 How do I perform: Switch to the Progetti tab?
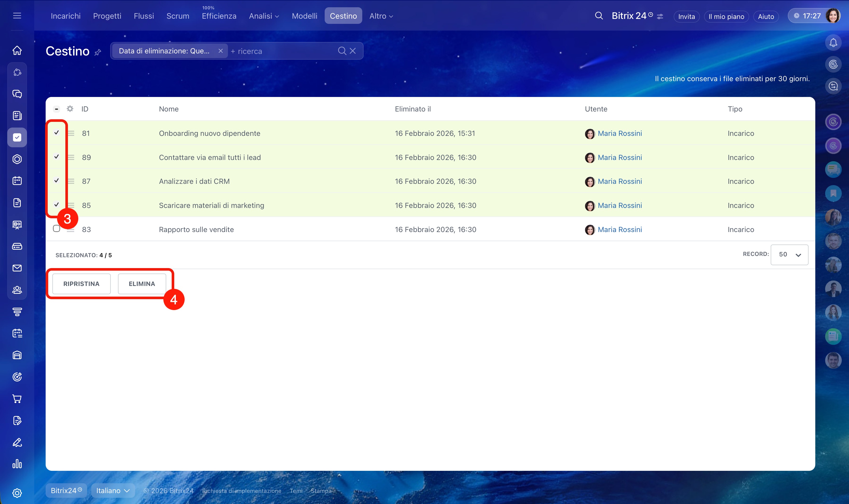coord(107,16)
